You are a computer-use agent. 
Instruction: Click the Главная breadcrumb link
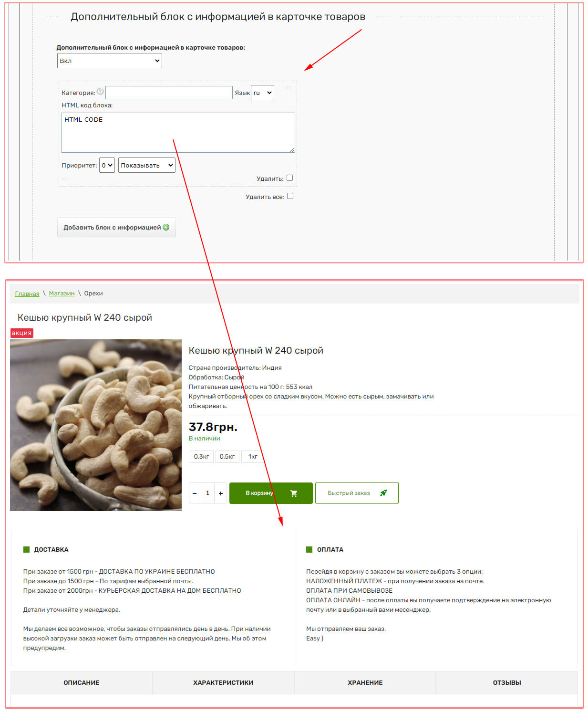(27, 294)
